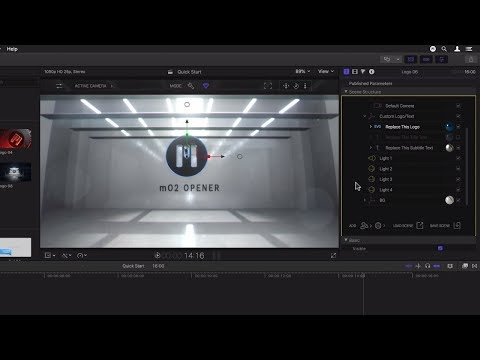480x360 pixels.
Task: Toggle Replace This Subtitle Text checkbox
Action: [x=458, y=148]
